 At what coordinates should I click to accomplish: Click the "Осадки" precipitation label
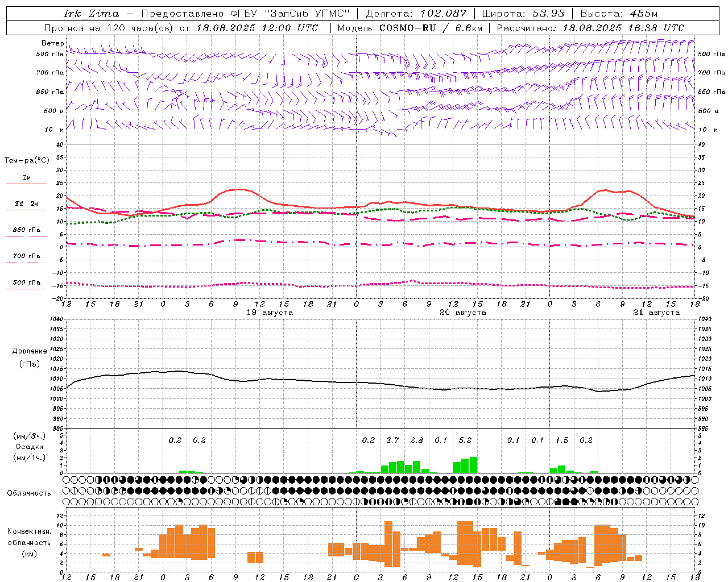pos(29,447)
